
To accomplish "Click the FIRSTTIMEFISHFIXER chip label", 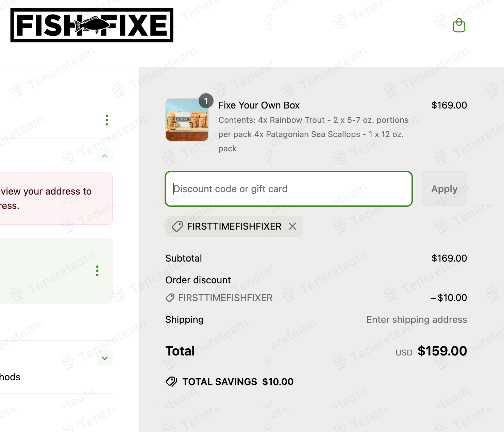I will click(234, 226).
